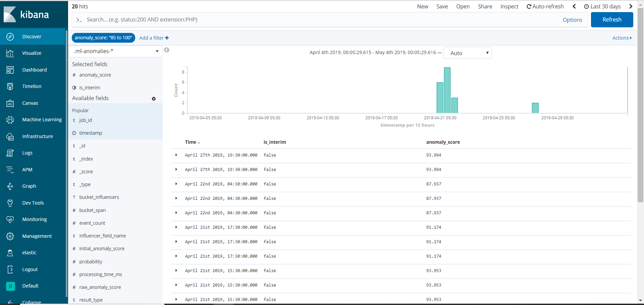Go to next time range arrow
Screen dimensions: 644x305
coord(631,6)
